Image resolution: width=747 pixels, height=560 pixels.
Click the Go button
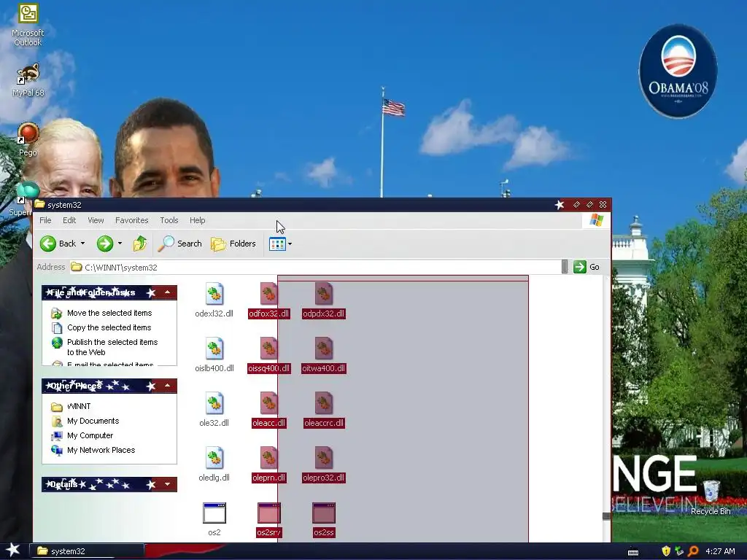pos(587,267)
